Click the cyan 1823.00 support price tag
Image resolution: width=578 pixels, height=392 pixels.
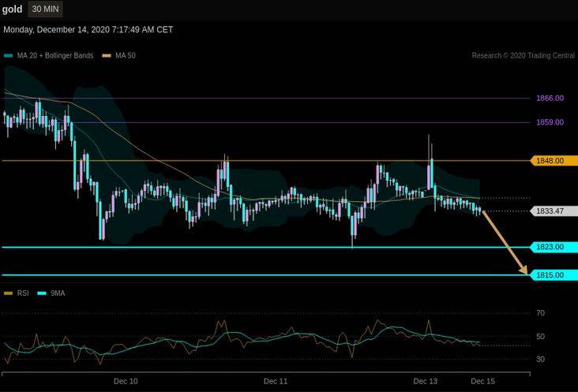point(554,247)
